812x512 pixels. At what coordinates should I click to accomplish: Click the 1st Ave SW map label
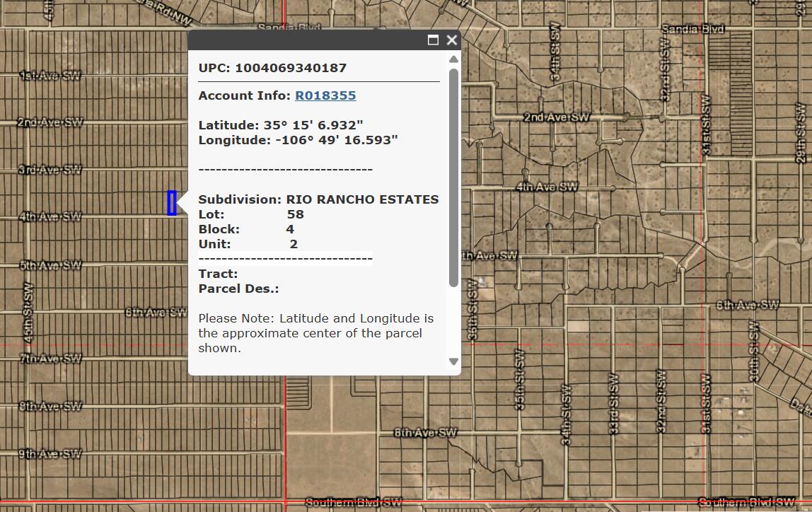[50, 76]
